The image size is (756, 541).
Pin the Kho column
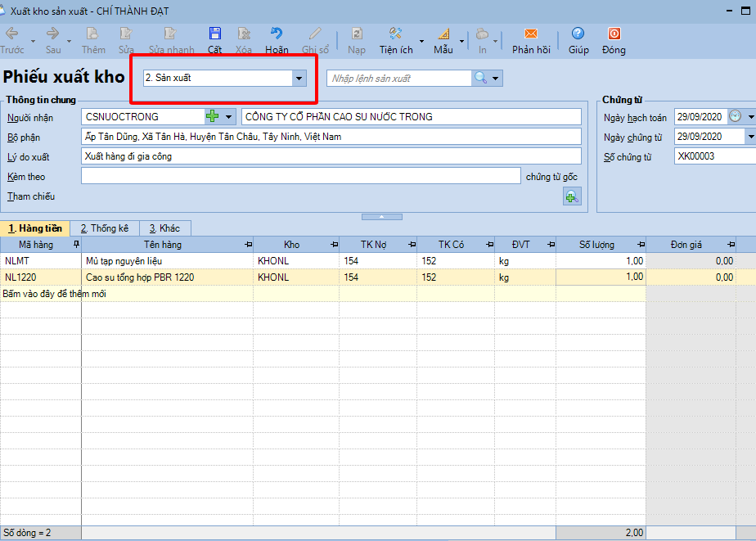point(334,245)
